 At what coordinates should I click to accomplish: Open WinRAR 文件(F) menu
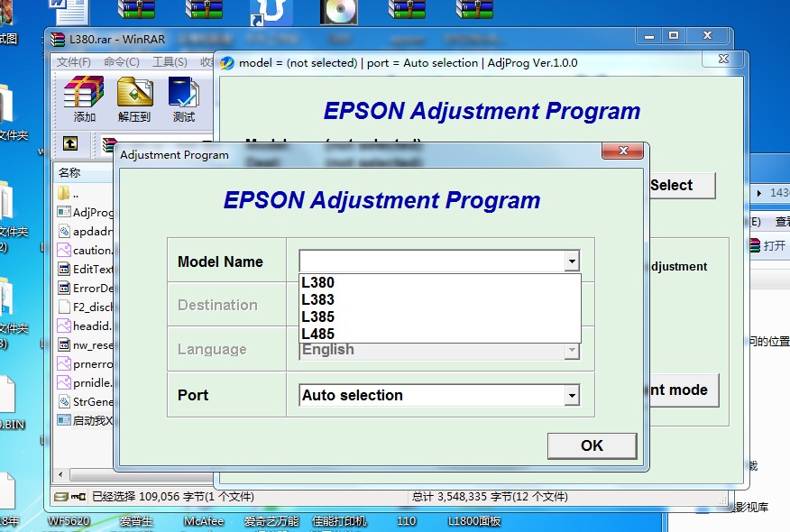74,62
